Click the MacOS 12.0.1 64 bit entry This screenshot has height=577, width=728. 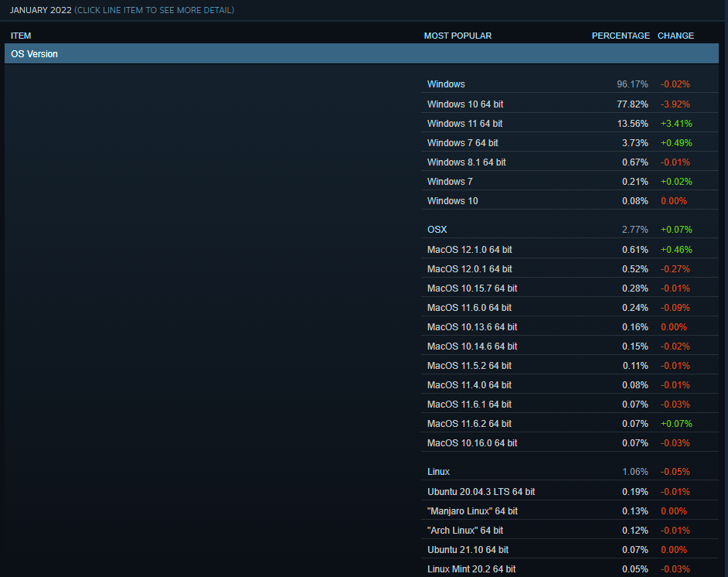coord(570,269)
